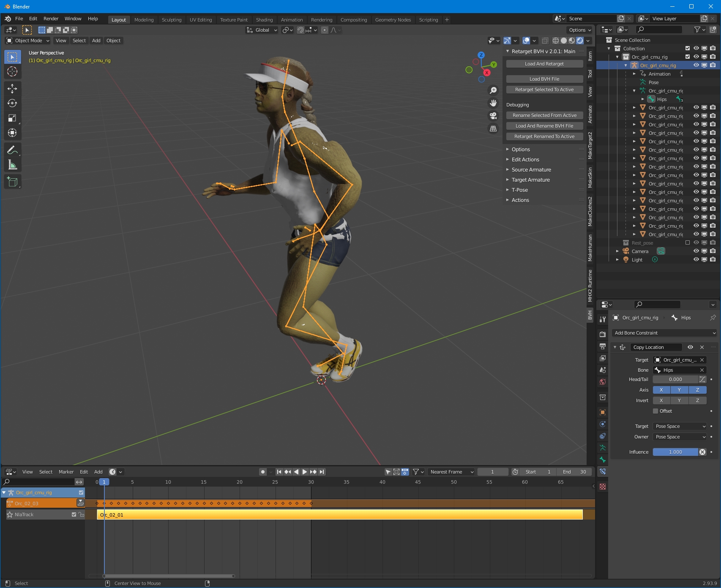Expand the T-Pose panel

click(x=519, y=190)
